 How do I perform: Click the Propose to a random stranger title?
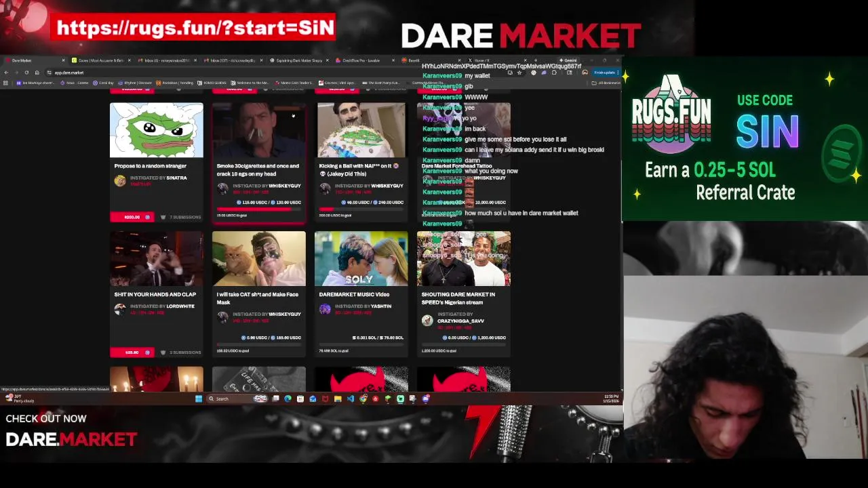(150, 166)
